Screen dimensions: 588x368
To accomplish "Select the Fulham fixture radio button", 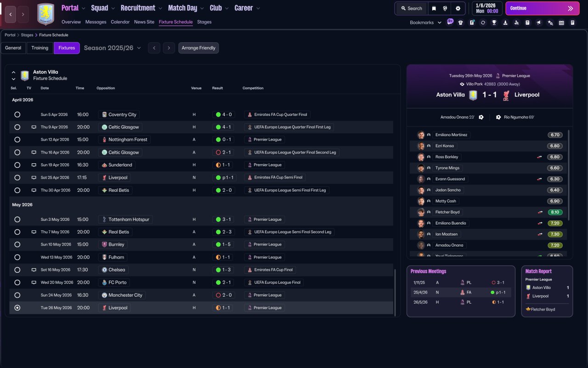I will point(17,258).
